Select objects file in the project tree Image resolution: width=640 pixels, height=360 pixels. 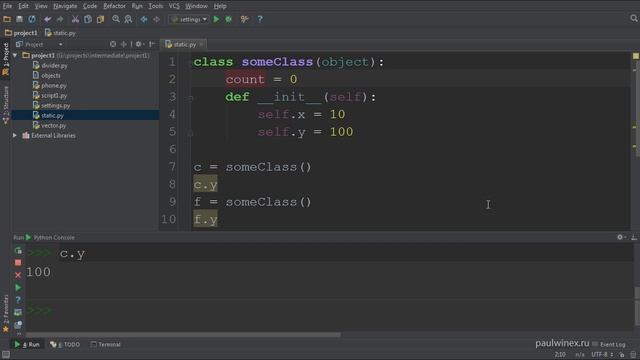46,76
